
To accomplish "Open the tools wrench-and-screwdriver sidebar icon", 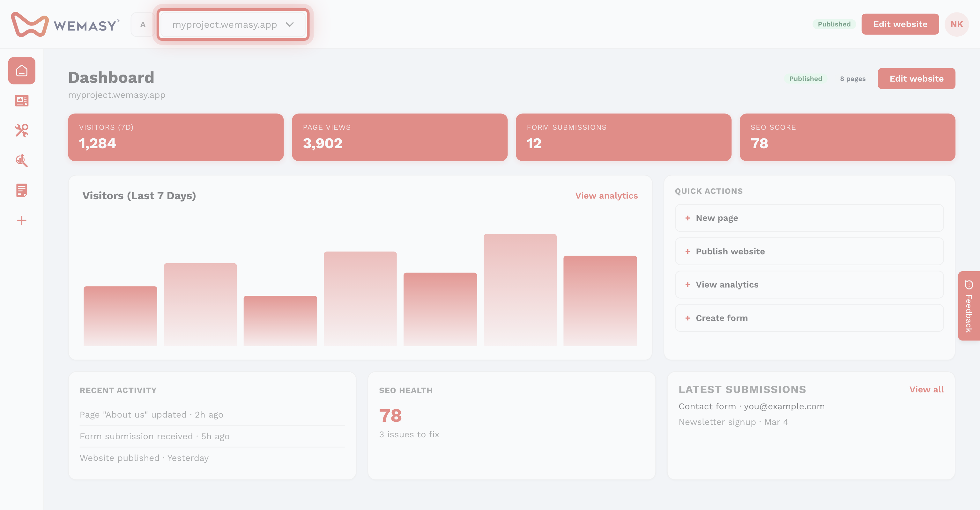I will click(22, 131).
